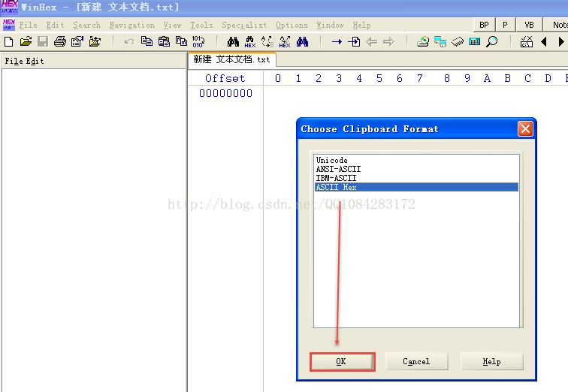Click the black left triangle icon
The image size is (568, 392).
(x=544, y=42)
